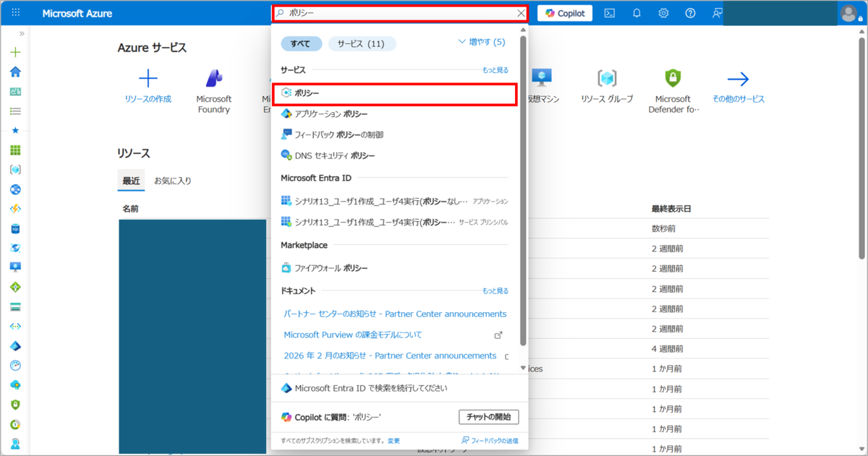Open Function App lightning icon in sidebar
This screenshot has width=868, height=456.
[x=15, y=209]
